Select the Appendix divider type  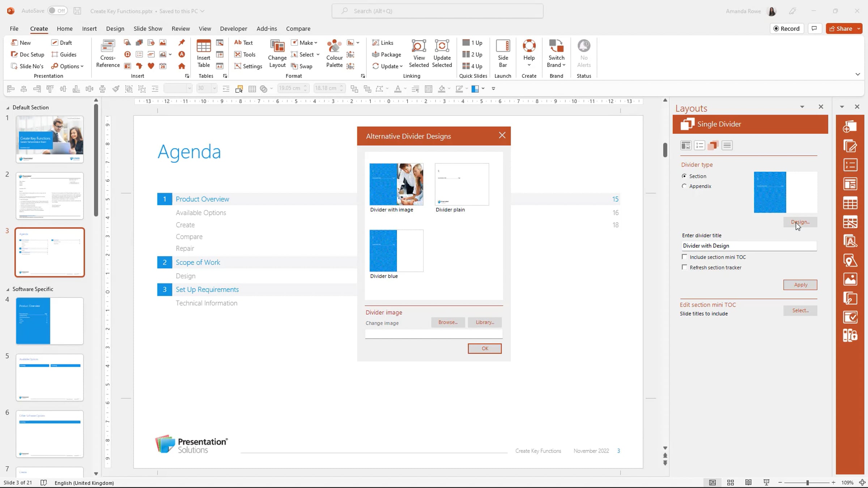tap(684, 186)
